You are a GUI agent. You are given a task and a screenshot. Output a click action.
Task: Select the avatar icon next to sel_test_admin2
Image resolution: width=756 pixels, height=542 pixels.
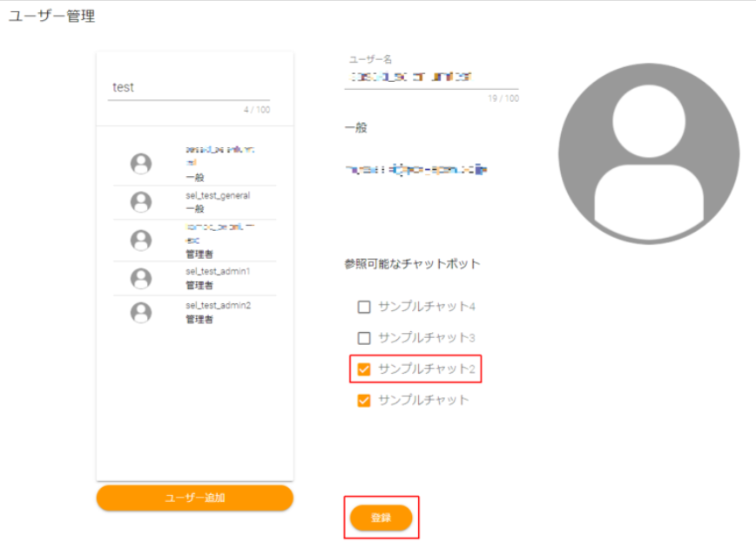pyautogui.click(x=140, y=312)
